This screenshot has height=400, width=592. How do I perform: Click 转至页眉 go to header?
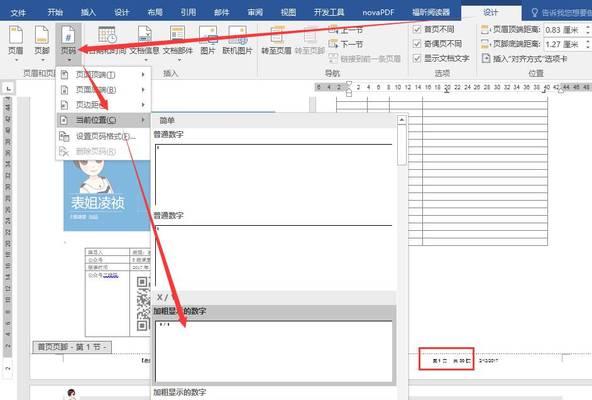[x=276, y=41]
